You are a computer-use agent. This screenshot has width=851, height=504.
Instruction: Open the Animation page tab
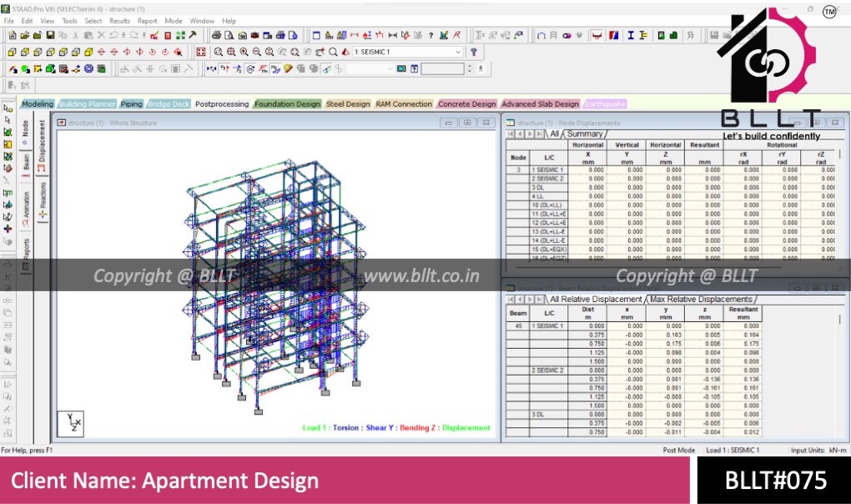tap(26, 209)
